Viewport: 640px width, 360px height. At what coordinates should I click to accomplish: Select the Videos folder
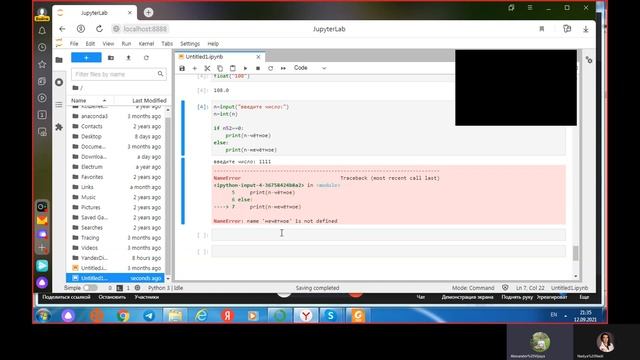pos(116,248)
